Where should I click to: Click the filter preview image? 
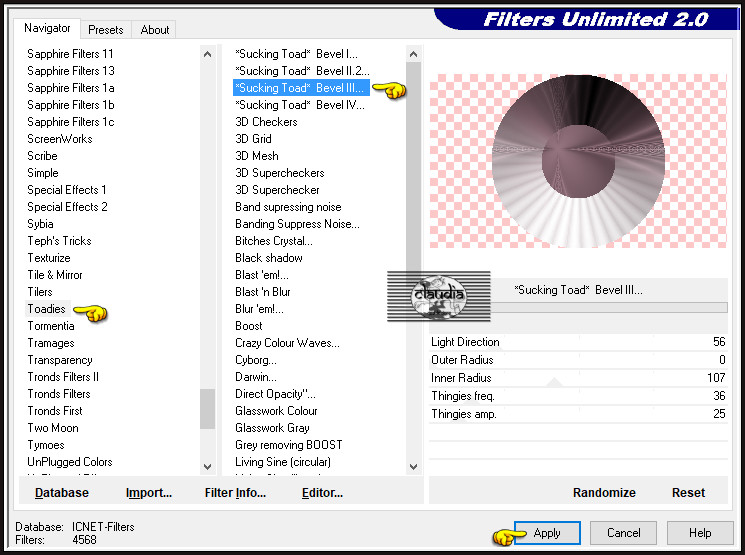pos(578,161)
